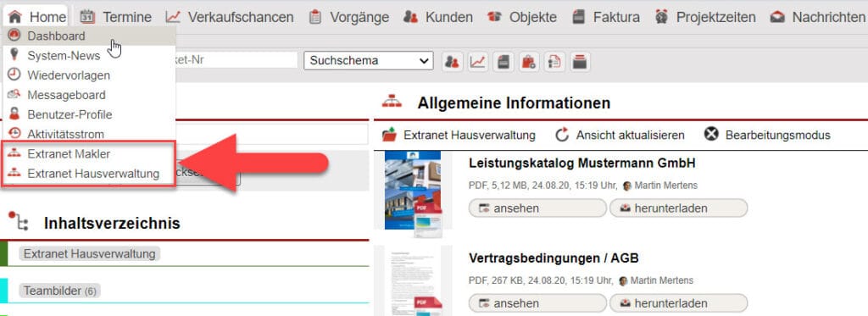Click Ansicht aktualisieren to refresh view
The image size is (868, 316).
pos(620,135)
